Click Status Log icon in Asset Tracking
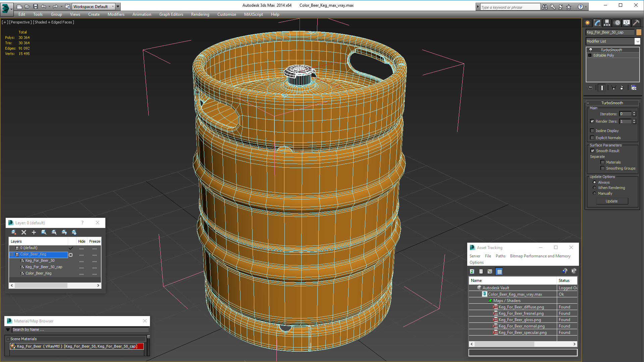The width and height of the screenshot is (644, 362). point(481,271)
